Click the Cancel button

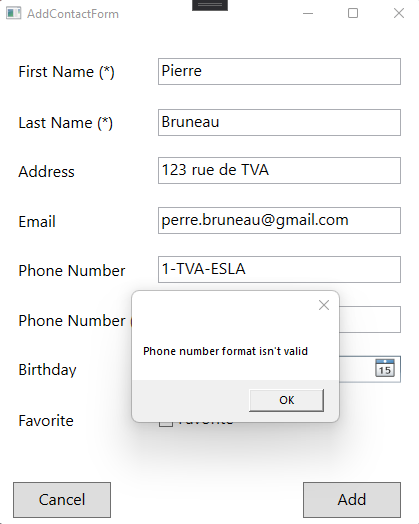62,500
